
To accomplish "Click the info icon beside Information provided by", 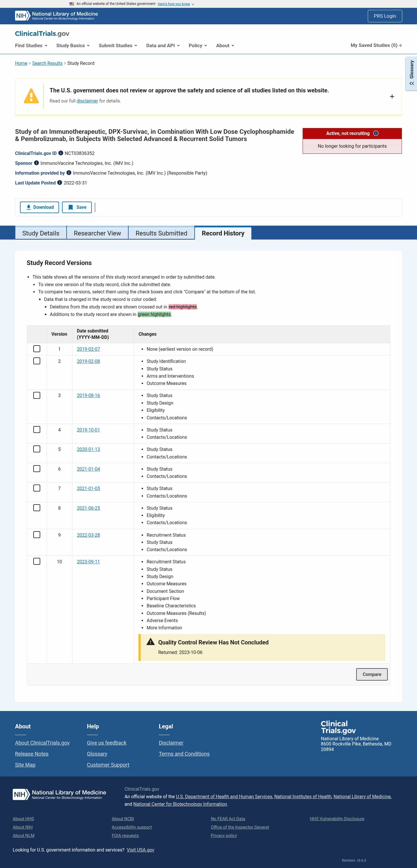I will coord(69,173).
